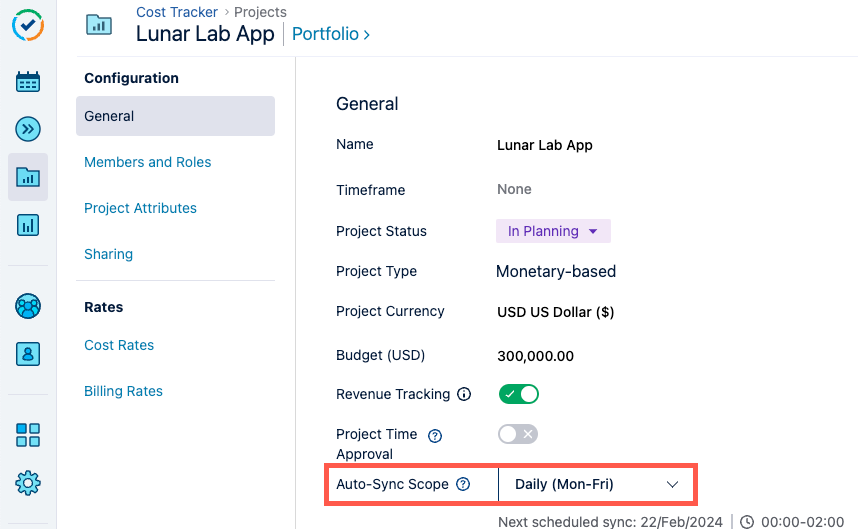
Task: Open the settings gear icon
Action: click(x=28, y=483)
